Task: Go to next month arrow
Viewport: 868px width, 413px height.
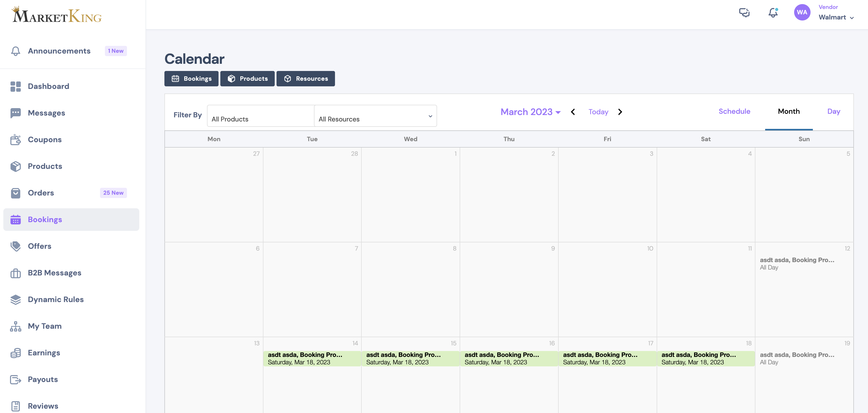Action: tap(620, 112)
